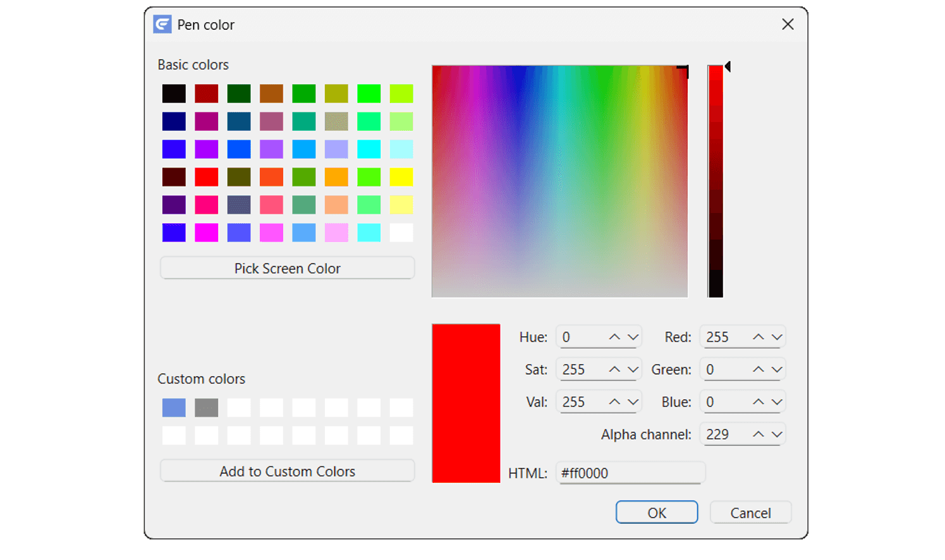Select the dark red basic color swatch
Viewport: 945px width, 560px height.
pos(206,94)
